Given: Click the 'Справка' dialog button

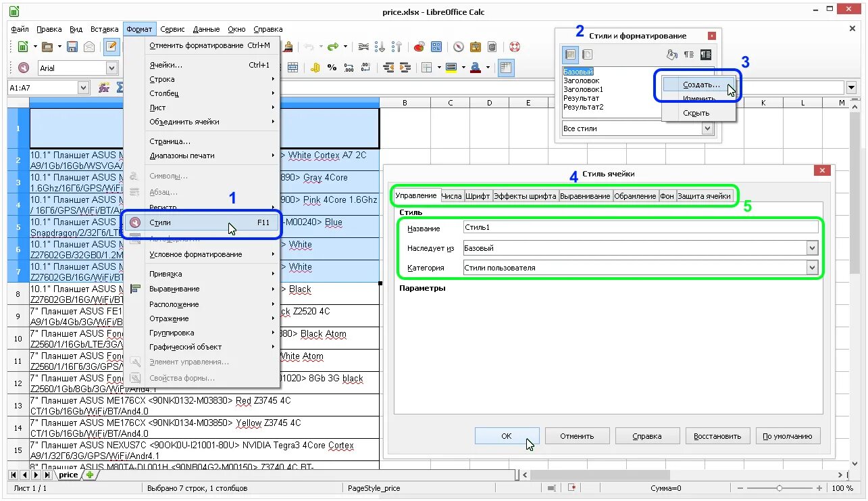Looking at the screenshot, I should pos(647,436).
